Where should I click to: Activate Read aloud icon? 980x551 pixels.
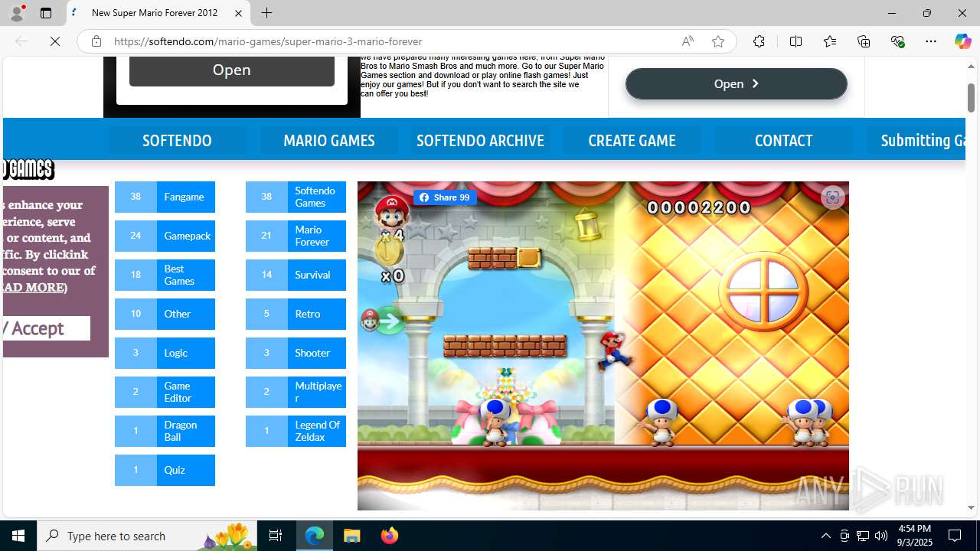[688, 41]
